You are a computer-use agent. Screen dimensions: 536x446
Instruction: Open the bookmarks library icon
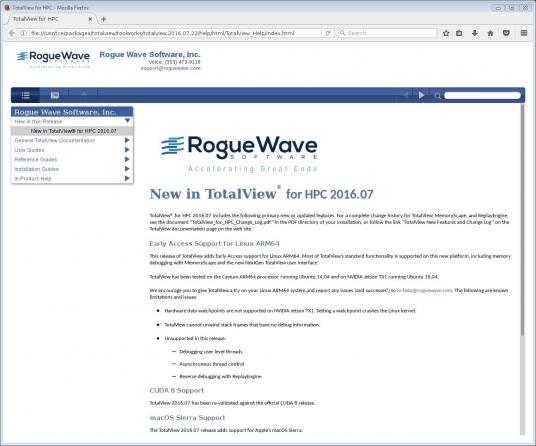click(x=459, y=33)
